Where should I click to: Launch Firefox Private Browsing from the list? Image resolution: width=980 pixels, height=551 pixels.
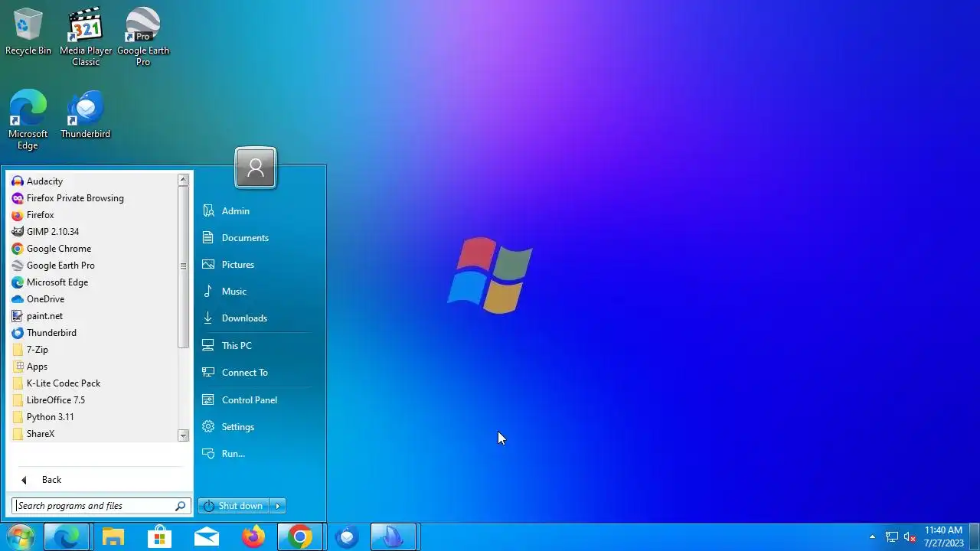(x=93, y=198)
